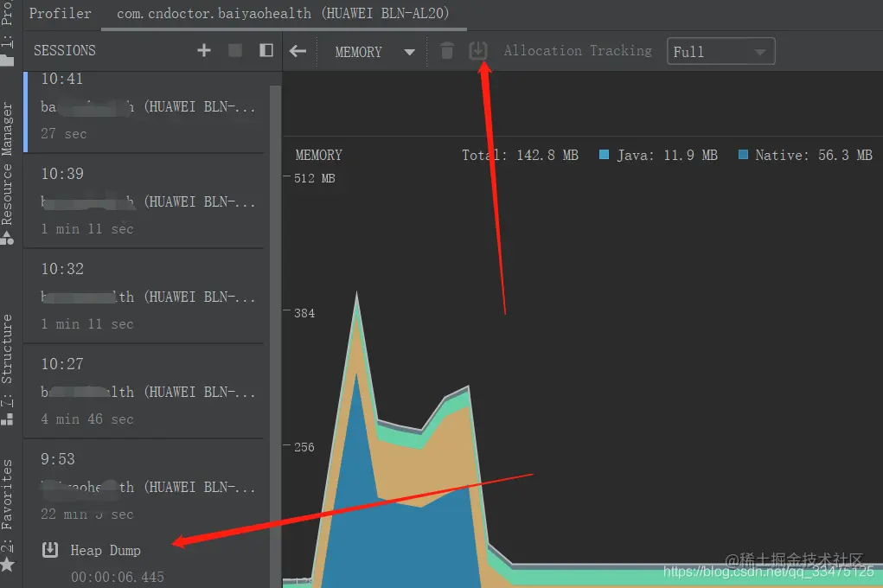Enable Allocation Tracking

tap(577, 50)
